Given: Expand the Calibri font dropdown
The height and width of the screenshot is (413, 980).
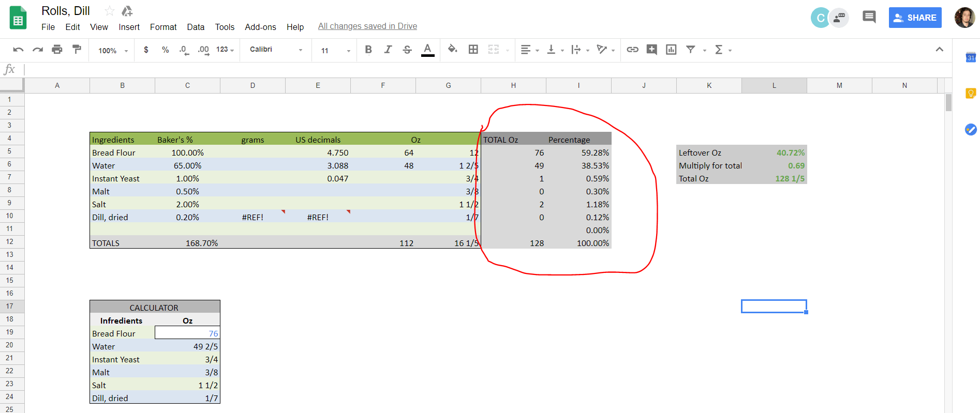Looking at the screenshot, I should point(276,50).
